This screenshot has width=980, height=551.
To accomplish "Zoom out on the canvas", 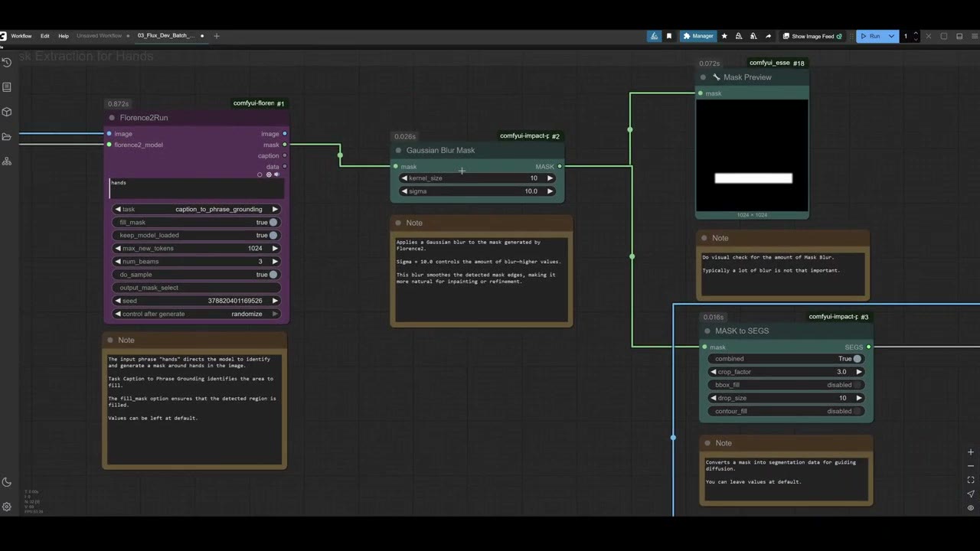I will click(971, 466).
